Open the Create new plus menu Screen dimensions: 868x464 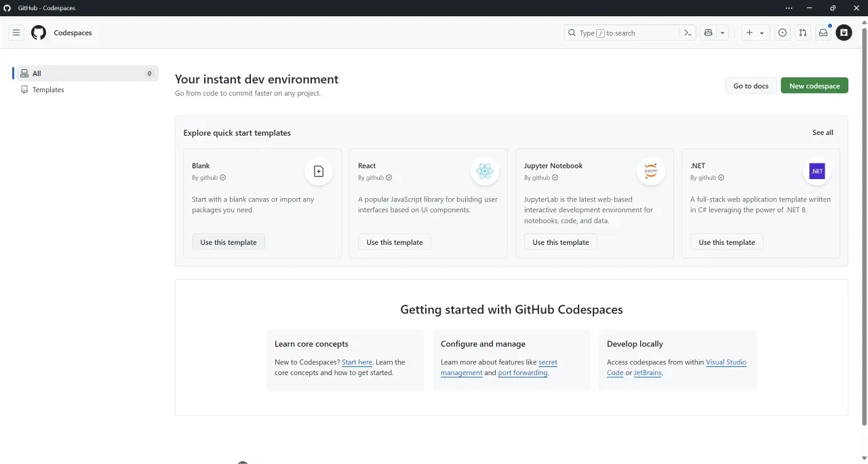pyautogui.click(x=755, y=33)
